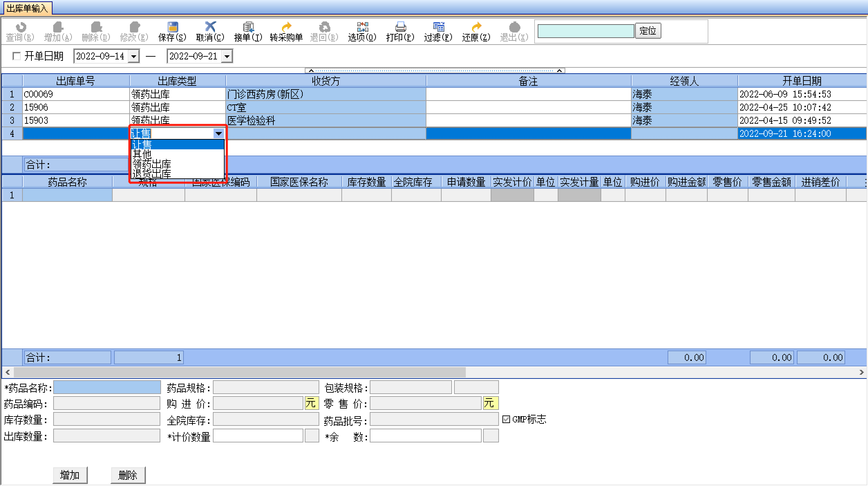This screenshot has height=486, width=868.
Task: Toggle the GMP标志 checkbox
Action: click(506, 419)
